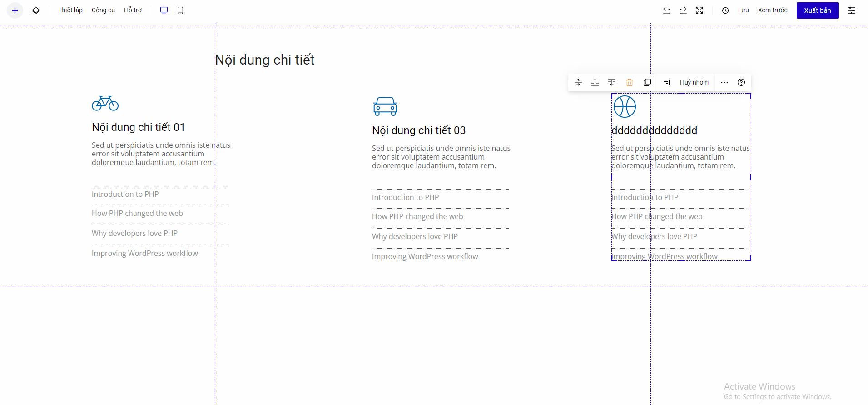Switch to desktop view mode
This screenshot has height=405, width=868.
[x=164, y=10]
